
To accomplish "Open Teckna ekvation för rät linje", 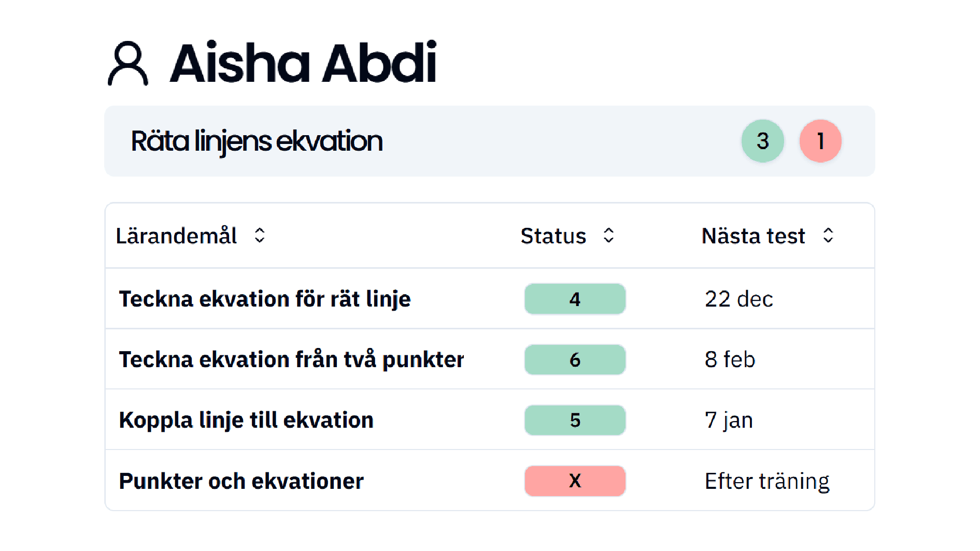I will tap(265, 299).
